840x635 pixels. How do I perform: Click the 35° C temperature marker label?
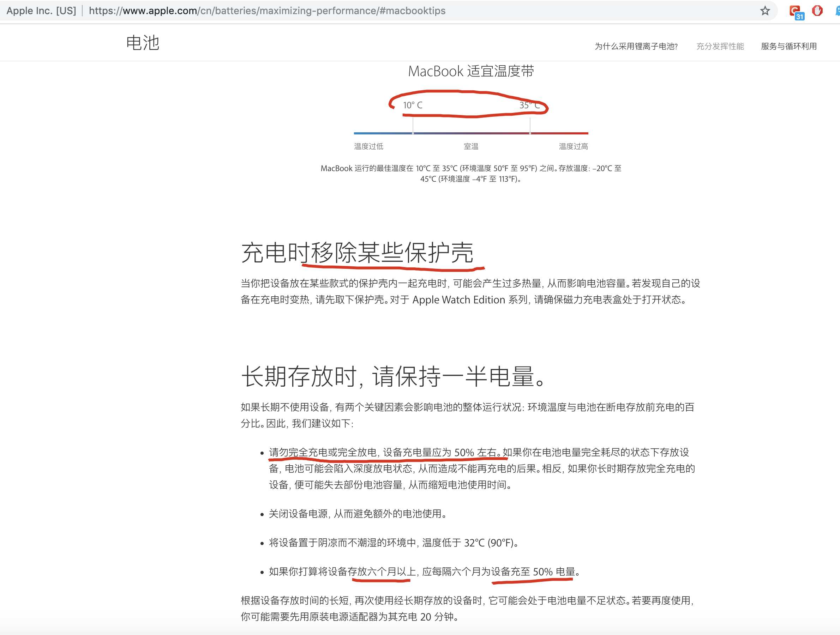pos(529,105)
